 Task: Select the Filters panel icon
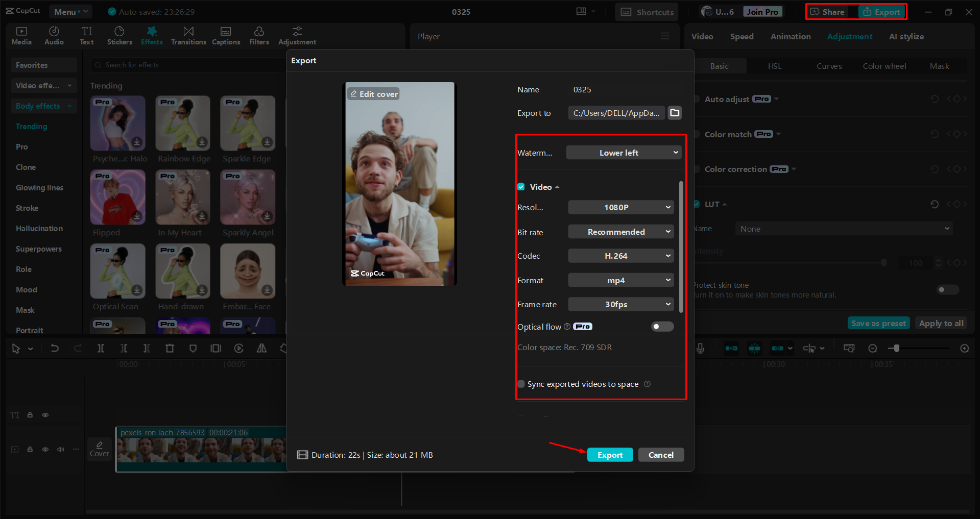pyautogui.click(x=259, y=35)
